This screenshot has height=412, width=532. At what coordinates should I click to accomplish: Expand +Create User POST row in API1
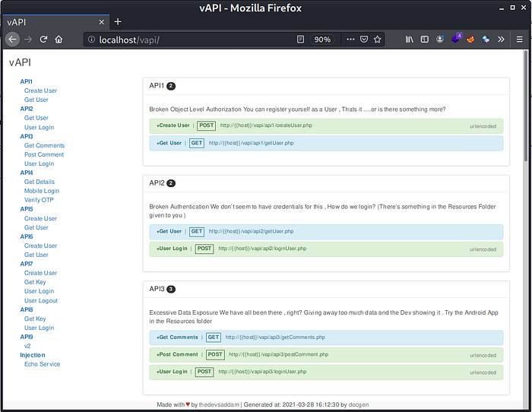326,126
